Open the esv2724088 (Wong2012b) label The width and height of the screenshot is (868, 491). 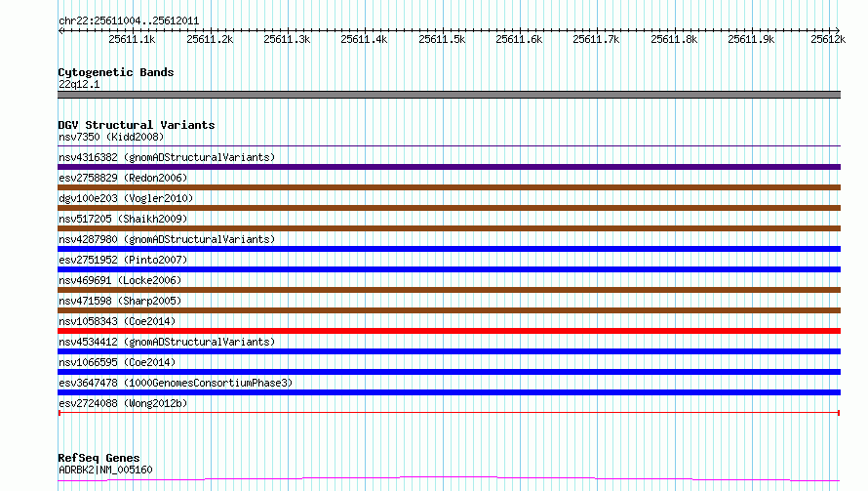(123, 403)
